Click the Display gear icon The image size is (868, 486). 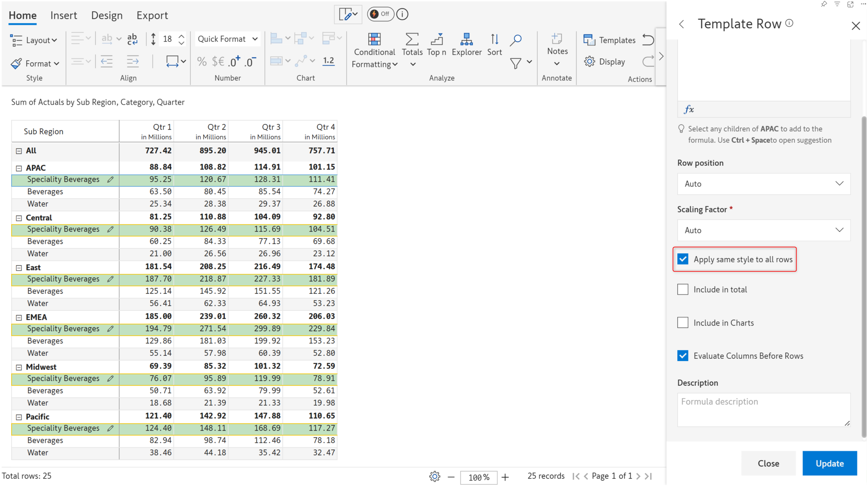pyautogui.click(x=589, y=62)
